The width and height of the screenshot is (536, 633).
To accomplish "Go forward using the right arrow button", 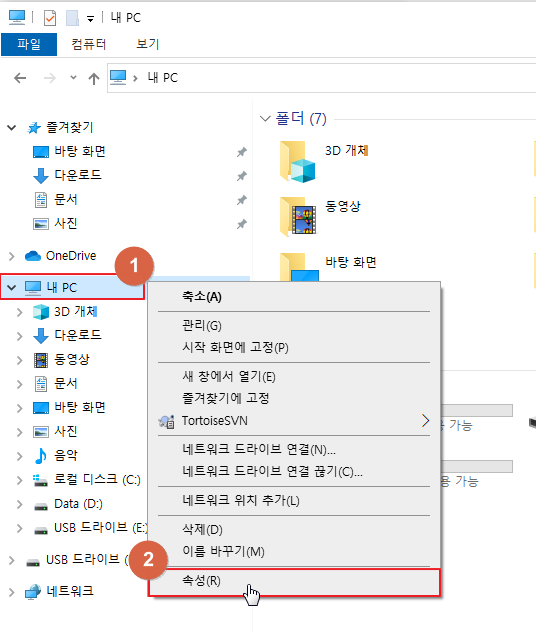I will click(50, 78).
